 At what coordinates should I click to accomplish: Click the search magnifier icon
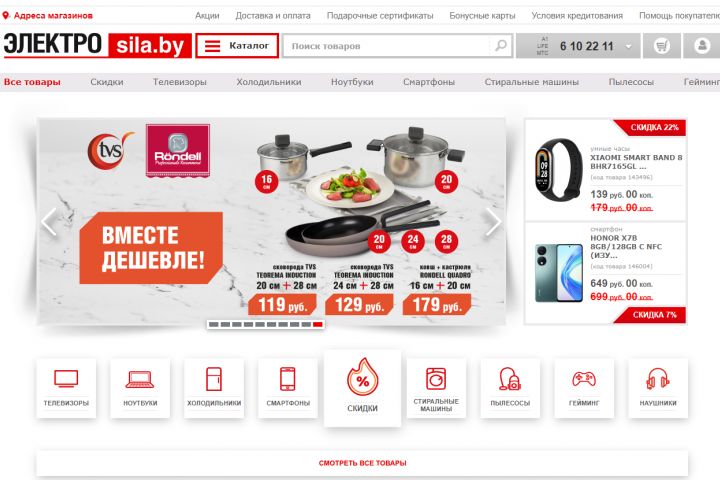pyautogui.click(x=501, y=45)
